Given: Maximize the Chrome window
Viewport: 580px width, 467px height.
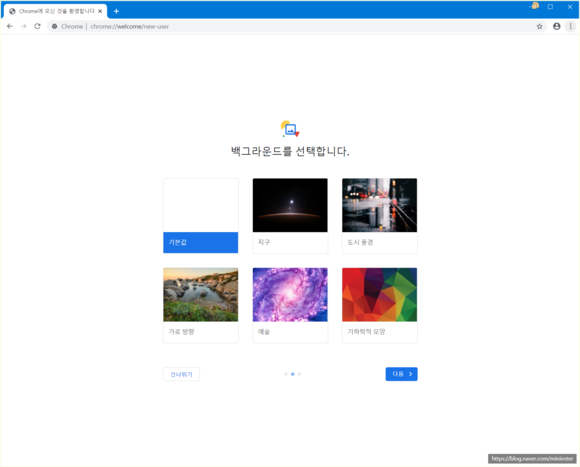Looking at the screenshot, I should click(x=550, y=7).
